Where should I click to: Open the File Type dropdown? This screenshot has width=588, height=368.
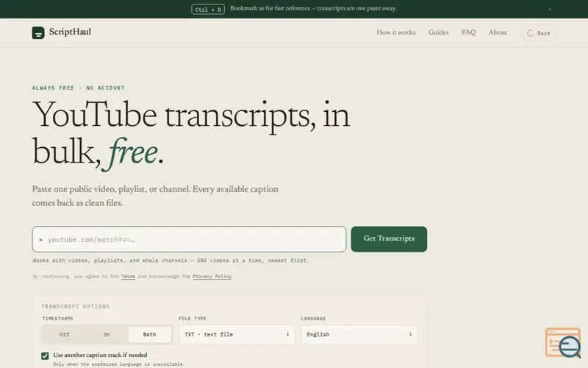[x=237, y=334]
